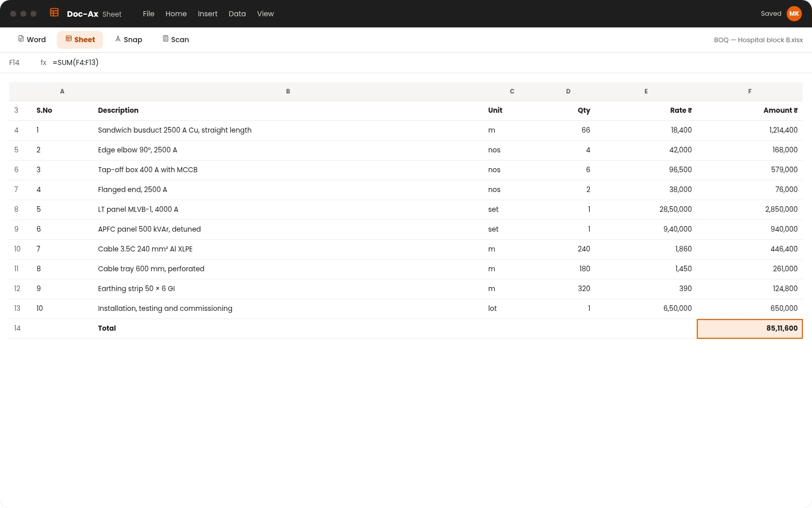This screenshot has height=508, width=812.
Task: Click the Doc-Ax sheet logo icon
Action: pyautogui.click(x=54, y=13)
